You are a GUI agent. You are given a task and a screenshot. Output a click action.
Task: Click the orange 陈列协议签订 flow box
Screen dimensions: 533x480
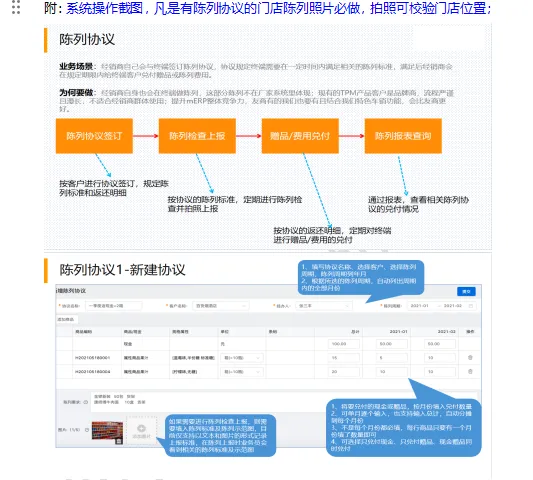(94, 136)
